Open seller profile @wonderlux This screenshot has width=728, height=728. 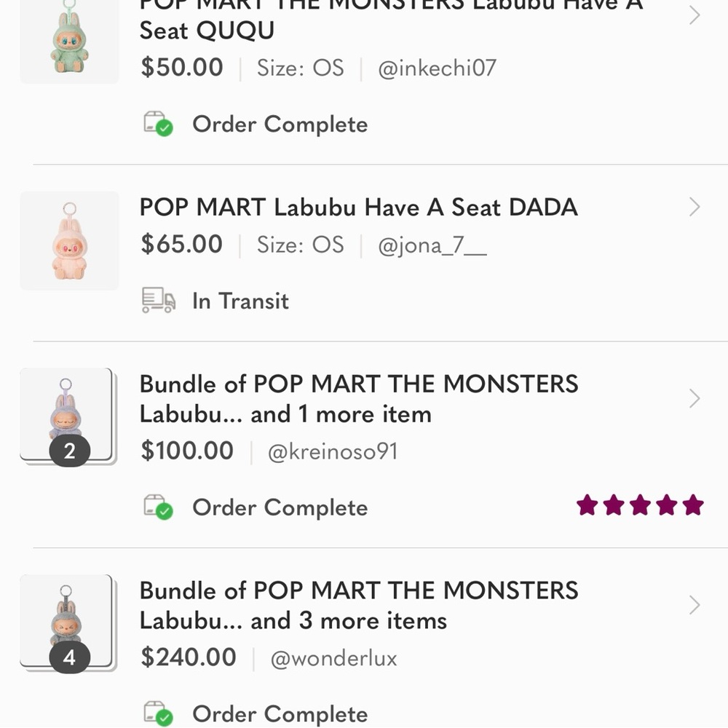click(333, 658)
